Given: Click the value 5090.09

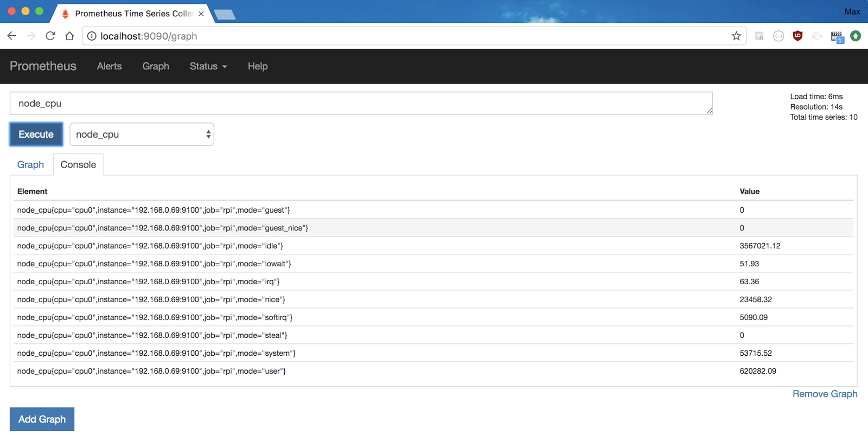Looking at the screenshot, I should (754, 317).
